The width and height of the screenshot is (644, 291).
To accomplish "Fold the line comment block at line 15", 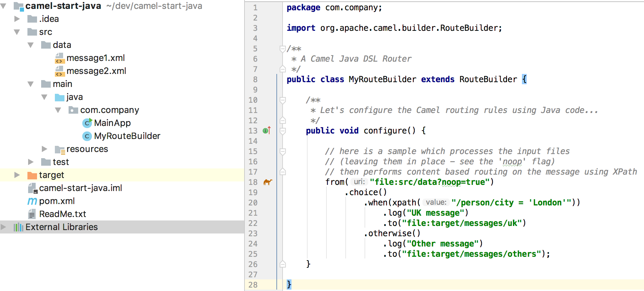I will point(283,151).
